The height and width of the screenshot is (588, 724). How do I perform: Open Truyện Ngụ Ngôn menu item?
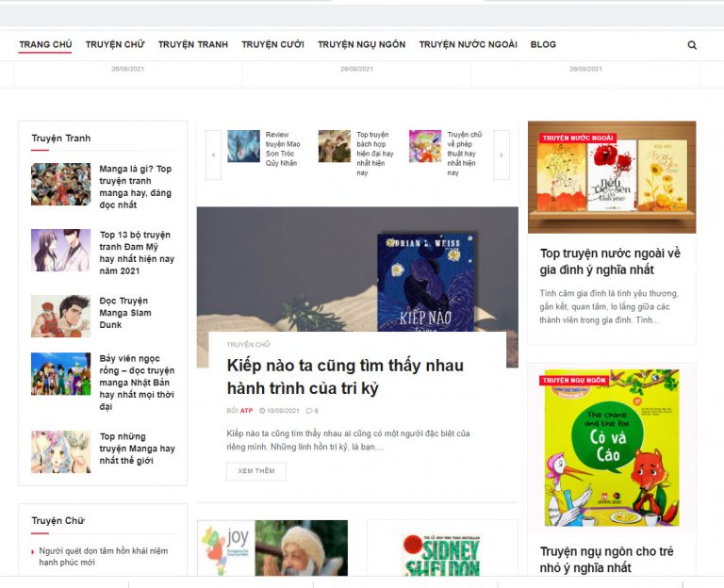(362, 44)
